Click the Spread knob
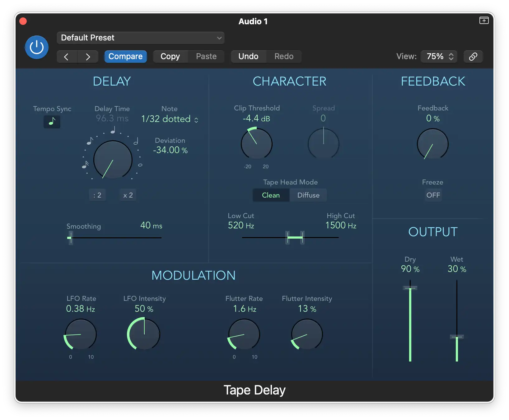The width and height of the screenshot is (509, 420). tap(324, 143)
